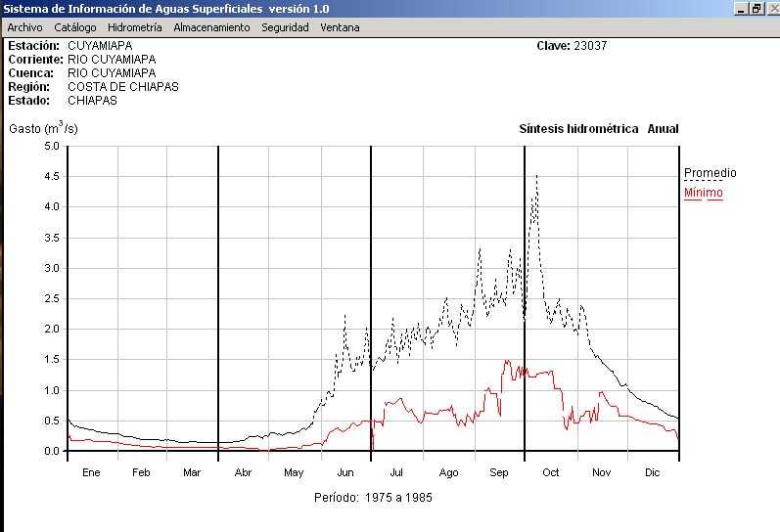Click the Clave value 23037
Viewport: 780px width, 532px height.
[591, 46]
